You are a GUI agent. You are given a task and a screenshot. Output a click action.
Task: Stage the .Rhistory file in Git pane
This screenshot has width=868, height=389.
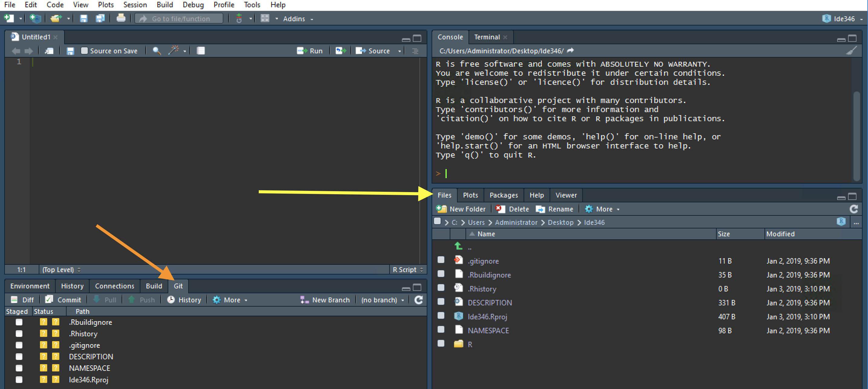pyautogui.click(x=19, y=334)
